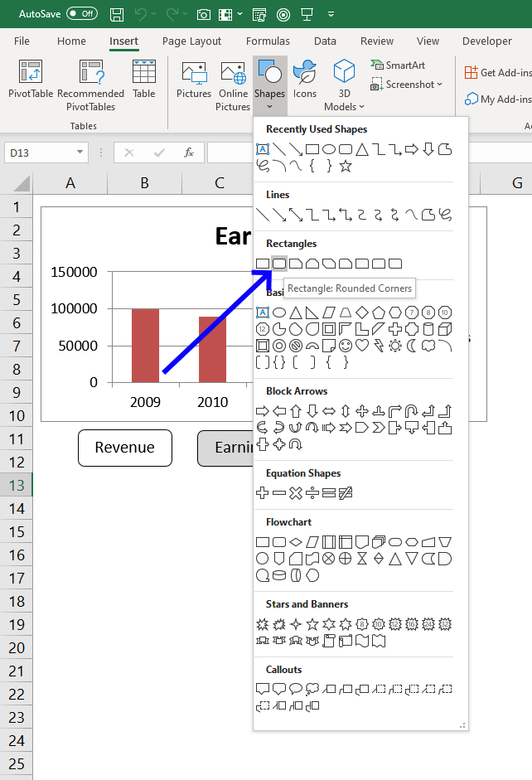
Task: Switch to the Review tab
Action: 377,41
